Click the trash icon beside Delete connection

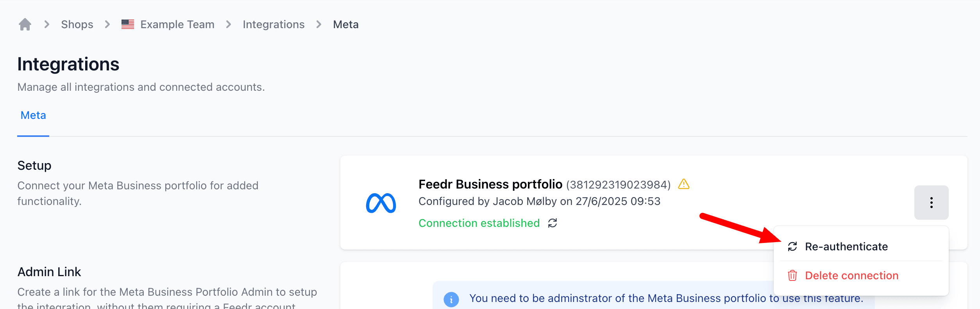(x=792, y=276)
